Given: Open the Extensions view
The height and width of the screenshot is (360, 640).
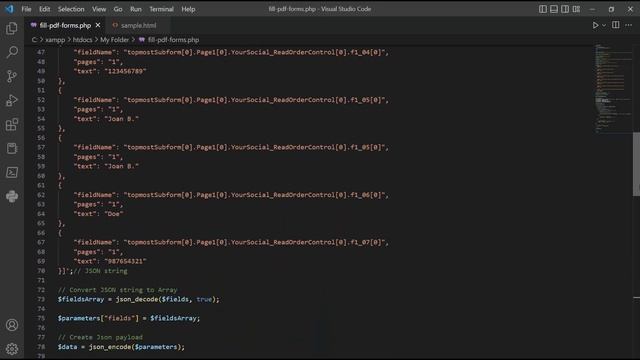Looking at the screenshot, I should point(12,124).
